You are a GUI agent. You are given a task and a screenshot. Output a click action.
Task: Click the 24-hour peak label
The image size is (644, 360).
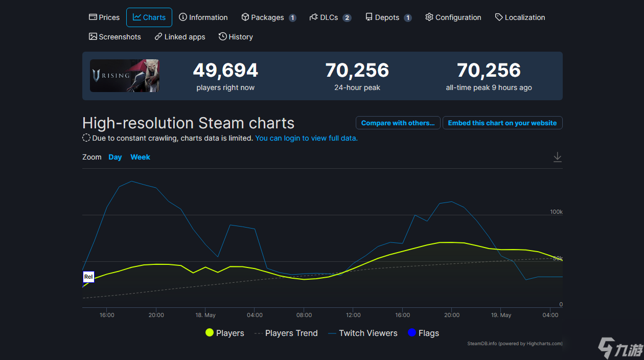tap(357, 87)
